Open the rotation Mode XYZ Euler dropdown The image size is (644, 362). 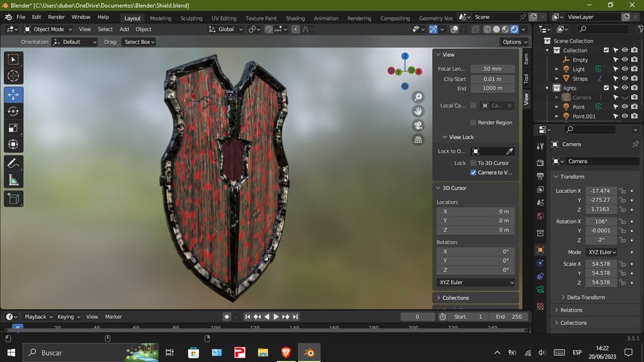(602, 252)
